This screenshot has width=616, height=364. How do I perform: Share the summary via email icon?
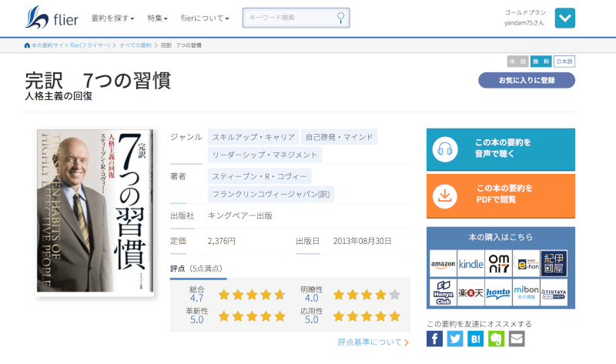(x=517, y=339)
